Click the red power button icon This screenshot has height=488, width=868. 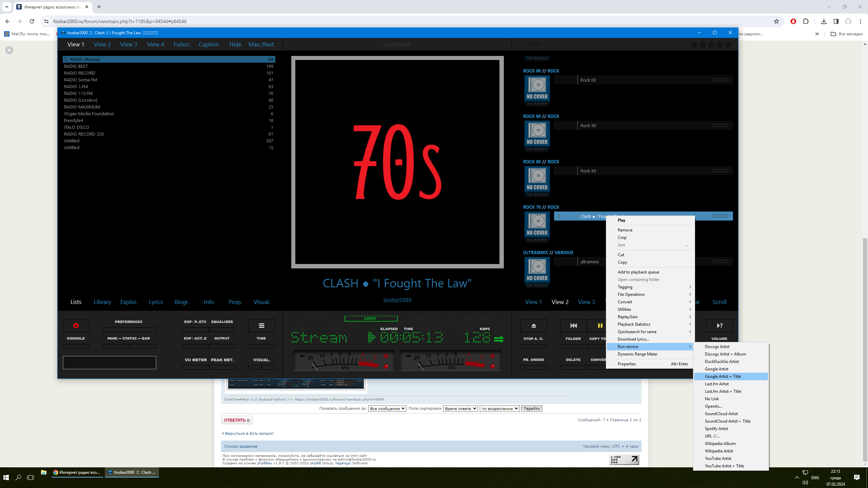pos(76,326)
